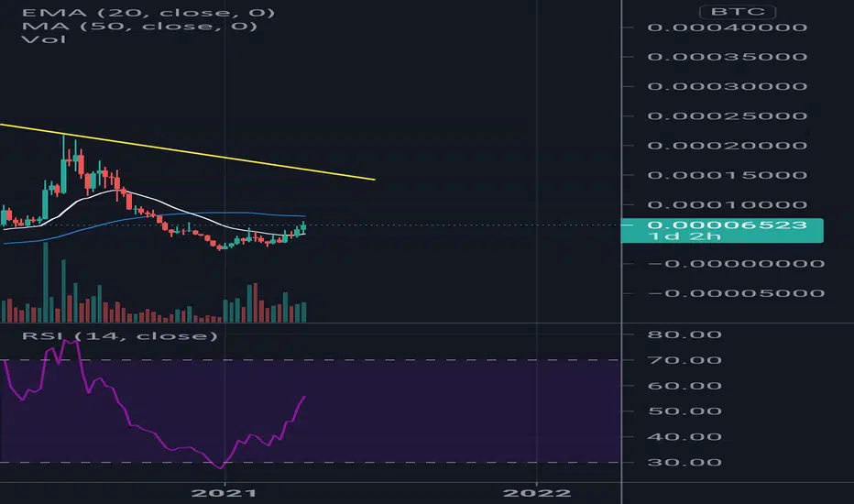Click the RSI 70.00 scale label
This screenshot has width=854, height=504.
point(684,360)
